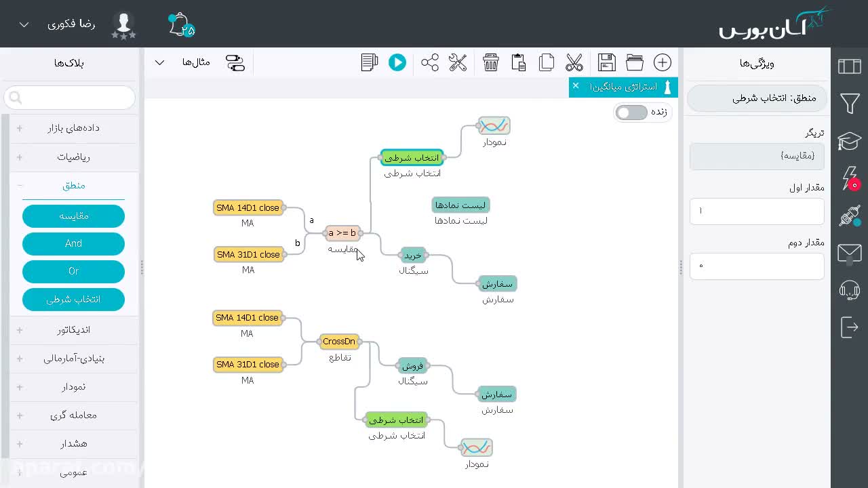Click the blocks search field
868x488 pixels.
69,98
